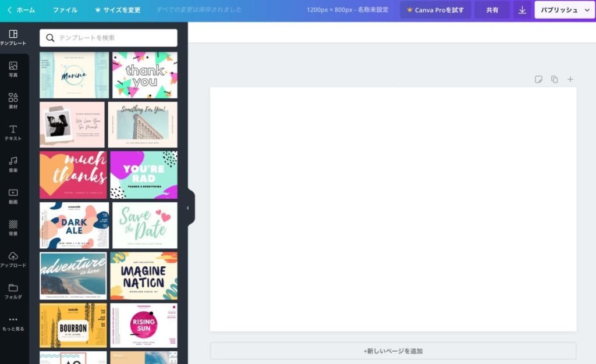Open the サイズを変更 (Resize) menu
Image resolution: width=596 pixels, height=364 pixels.
point(118,10)
